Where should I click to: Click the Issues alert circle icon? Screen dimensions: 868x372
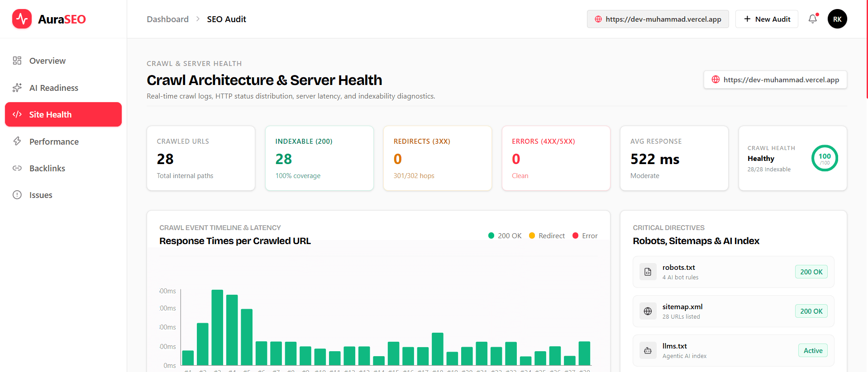pos(17,195)
